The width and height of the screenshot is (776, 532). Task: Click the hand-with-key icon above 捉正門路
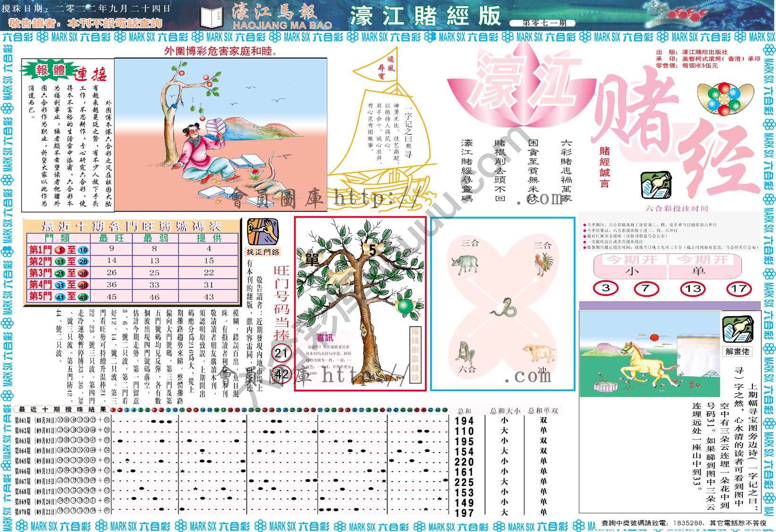pos(263,231)
